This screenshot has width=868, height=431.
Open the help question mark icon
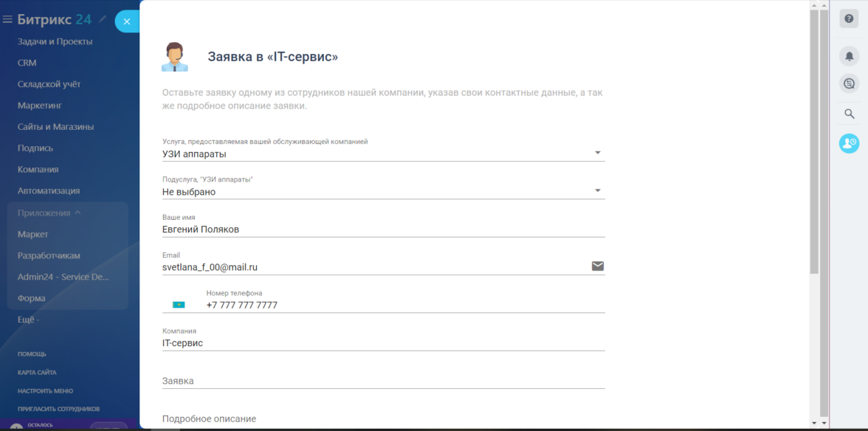pyautogui.click(x=849, y=19)
